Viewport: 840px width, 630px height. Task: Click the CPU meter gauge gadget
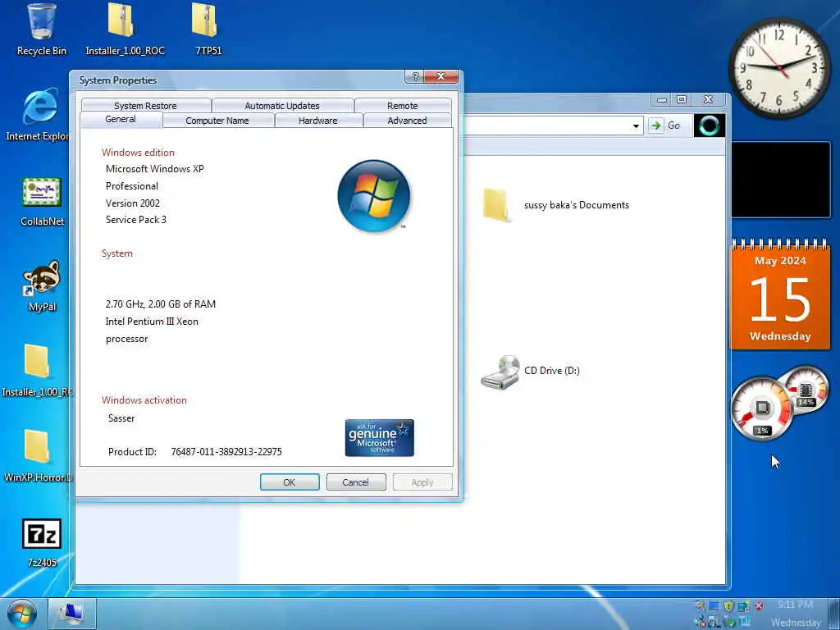[x=760, y=409]
